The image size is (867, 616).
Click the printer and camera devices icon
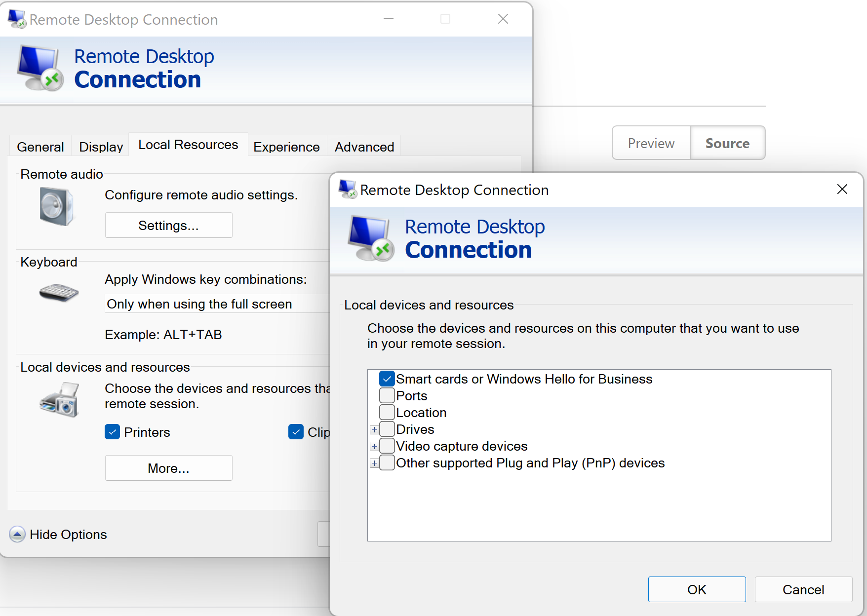[x=59, y=399]
